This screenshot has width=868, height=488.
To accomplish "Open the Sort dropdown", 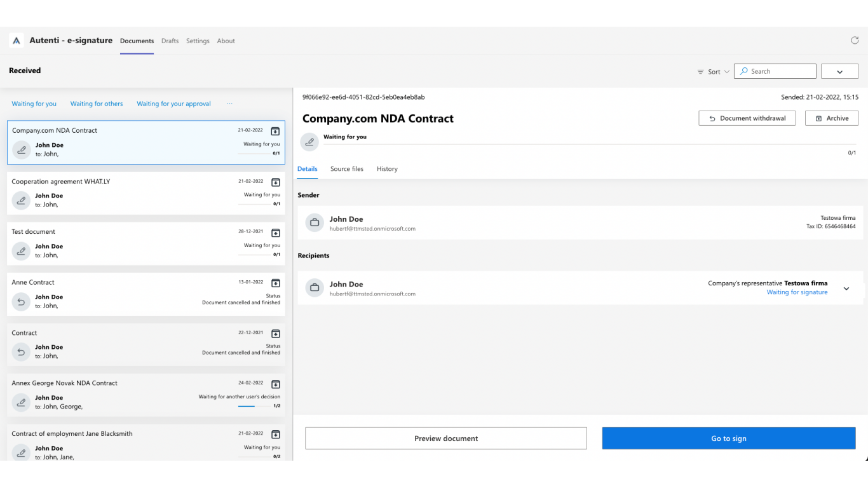I will [714, 72].
